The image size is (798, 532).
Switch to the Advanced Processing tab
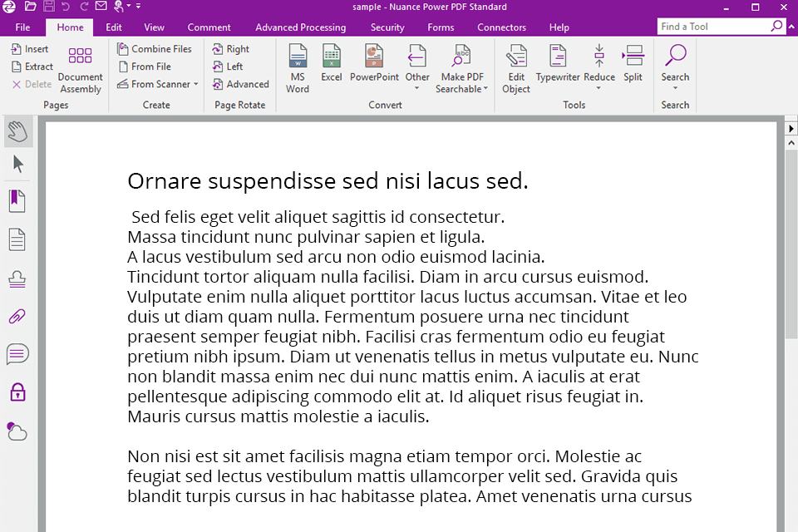click(x=301, y=27)
